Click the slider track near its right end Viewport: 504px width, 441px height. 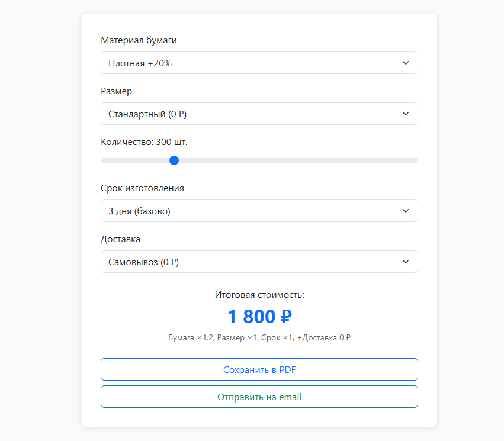[403, 160]
